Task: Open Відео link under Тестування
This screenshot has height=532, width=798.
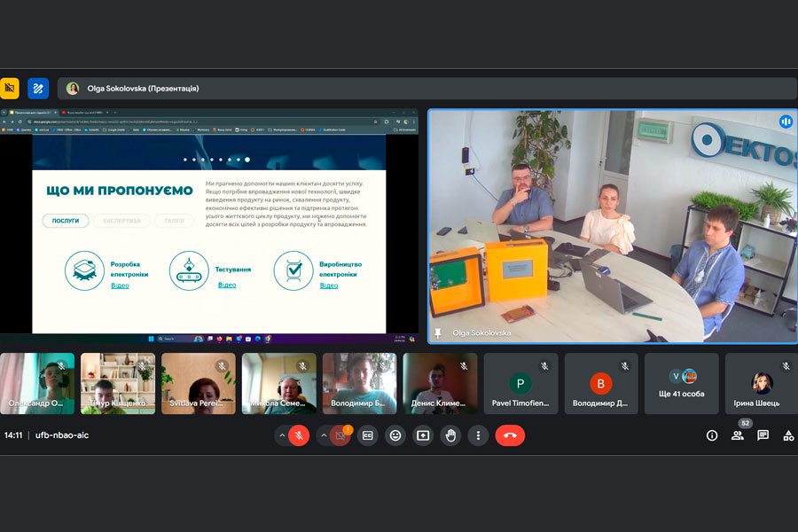Action: pyautogui.click(x=227, y=285)
